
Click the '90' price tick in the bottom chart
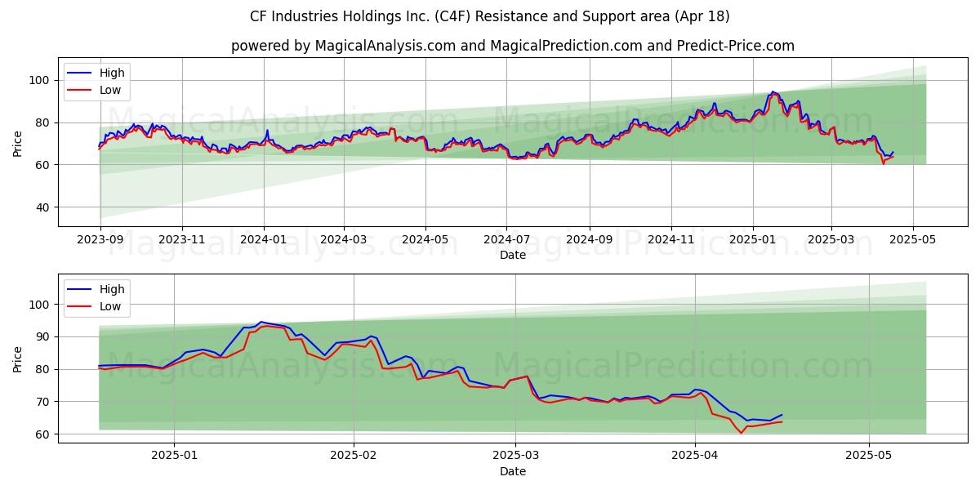[x=44, y=336]
